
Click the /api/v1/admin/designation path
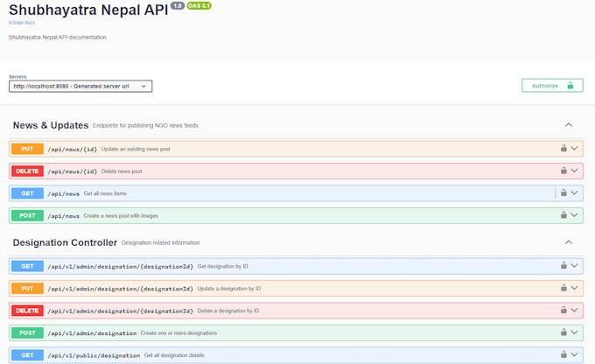click(x=92, y=333)
